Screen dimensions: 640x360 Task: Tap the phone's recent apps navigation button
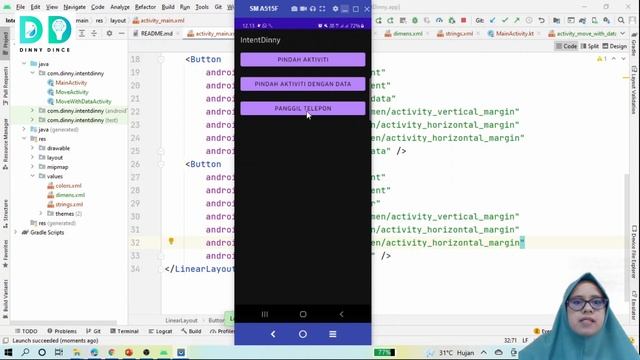click(x=264, y=314)
